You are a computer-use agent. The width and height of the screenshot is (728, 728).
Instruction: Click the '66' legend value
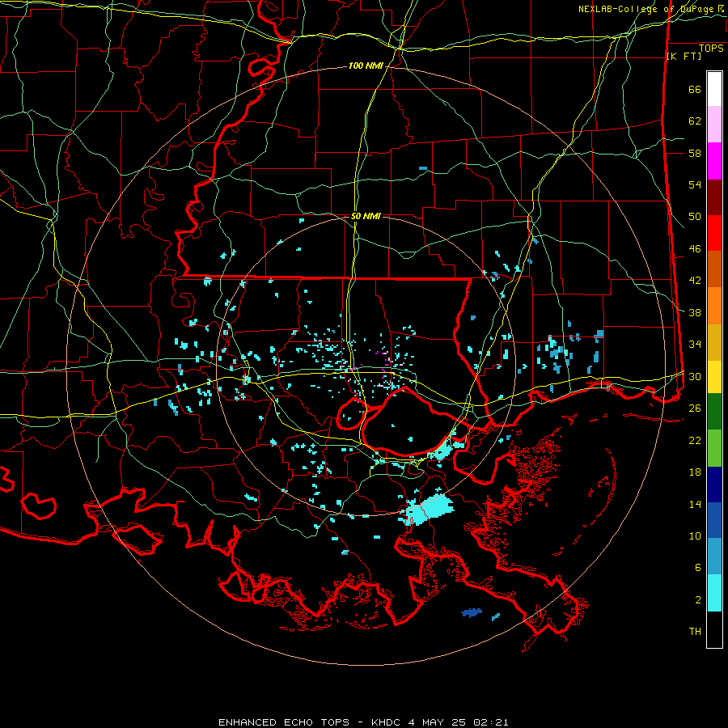coord(695,89)
